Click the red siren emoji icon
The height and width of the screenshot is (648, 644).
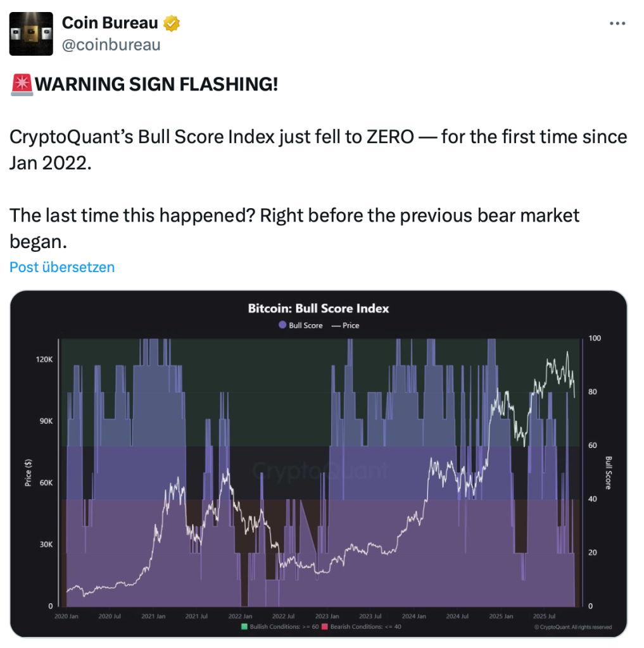22,84
